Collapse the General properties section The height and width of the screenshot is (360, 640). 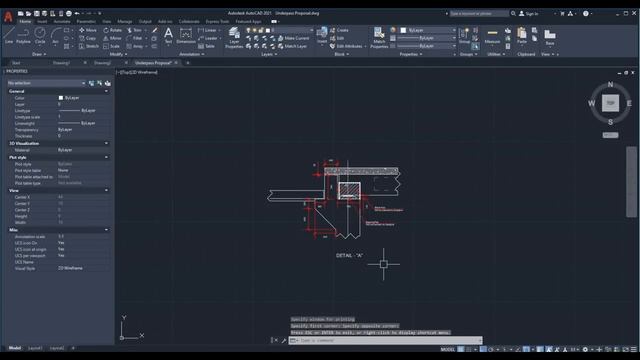[x=107, y=91]
